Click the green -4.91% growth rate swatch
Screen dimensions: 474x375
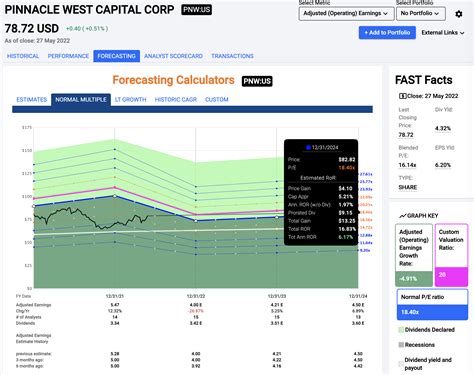[x=414, y=279]
